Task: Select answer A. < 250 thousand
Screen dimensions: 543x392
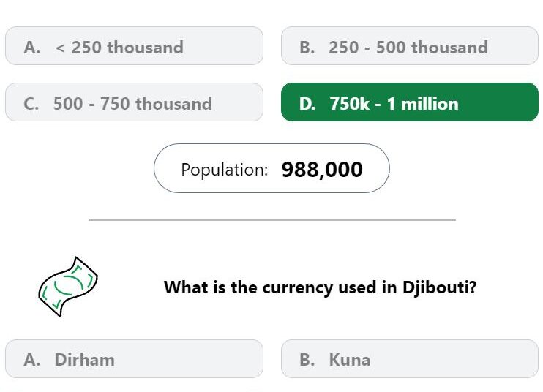Action: [134, 45]
